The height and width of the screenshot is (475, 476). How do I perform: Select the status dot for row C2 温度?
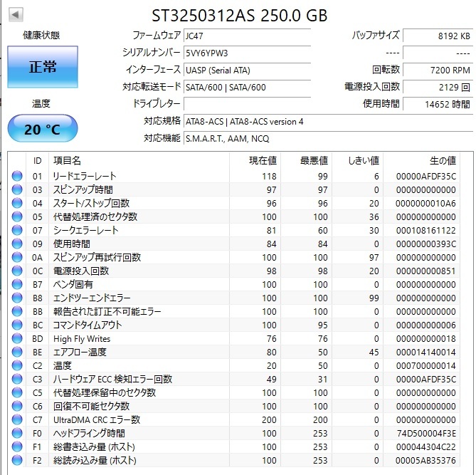pyautogui.click(x=17, y=365)
